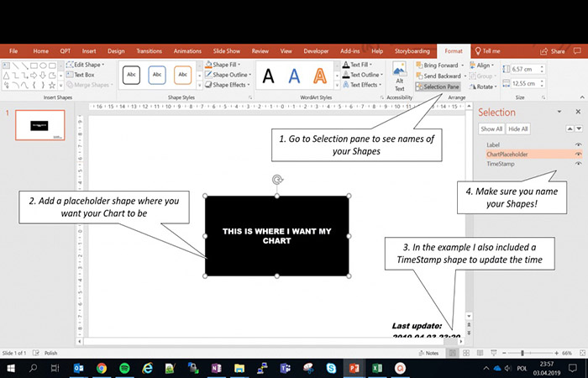Select the oval shape in shapes gallery

[x=43, y=66]
